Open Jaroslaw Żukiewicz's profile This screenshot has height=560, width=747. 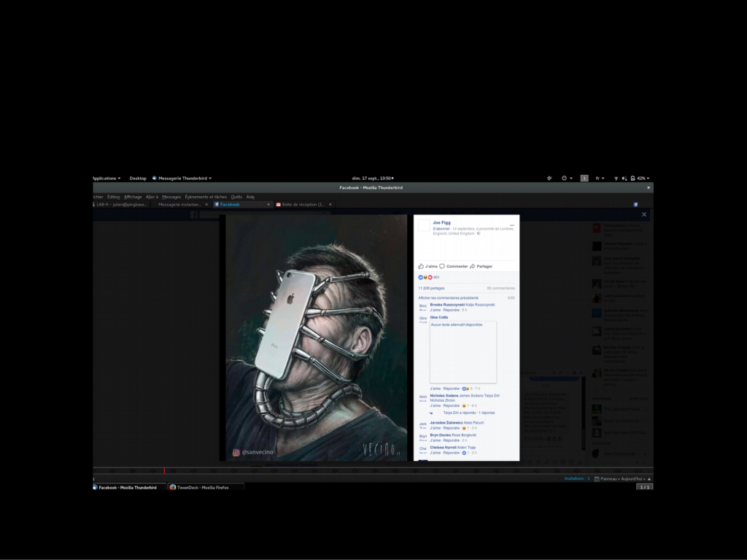(x=446, y=422)
